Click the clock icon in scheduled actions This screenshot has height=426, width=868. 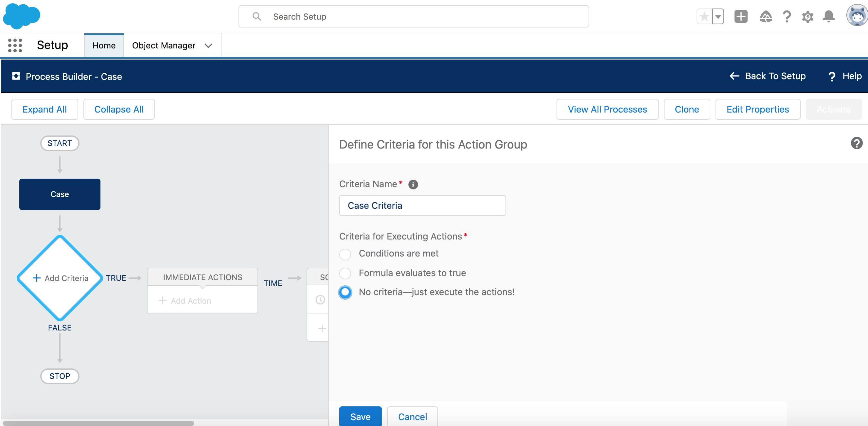pyautogui.click(x=320, y=300)
